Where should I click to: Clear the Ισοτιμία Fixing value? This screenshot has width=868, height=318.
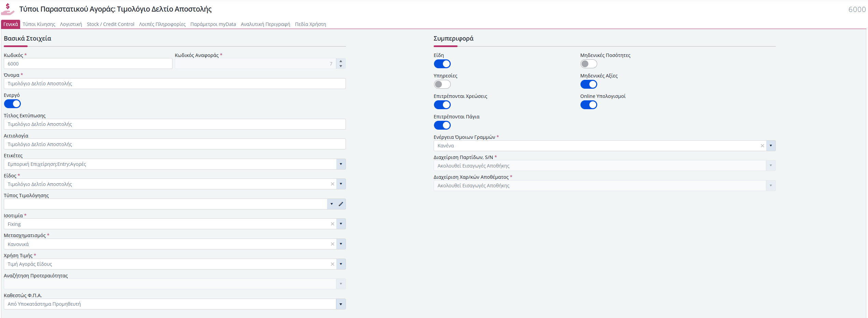332,224
